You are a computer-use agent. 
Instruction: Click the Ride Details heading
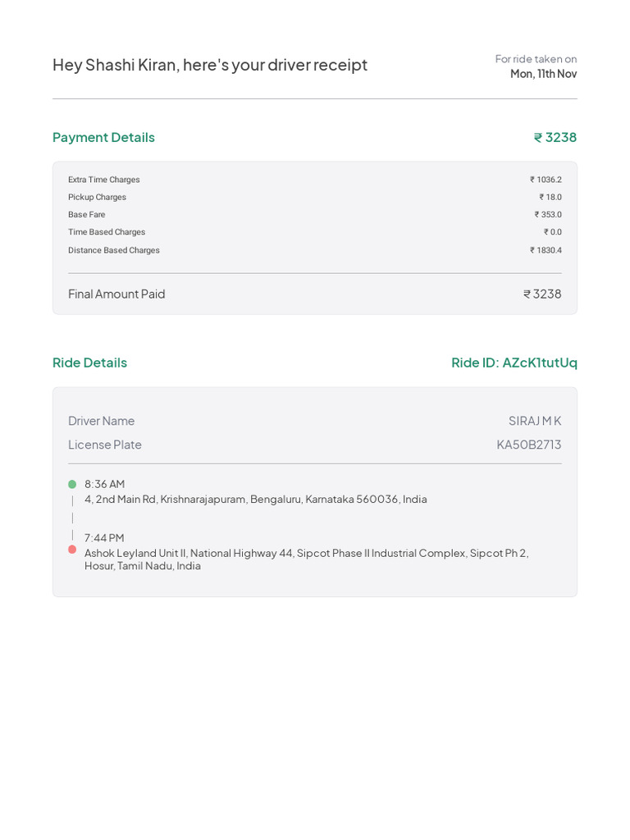tap(89, 363)
